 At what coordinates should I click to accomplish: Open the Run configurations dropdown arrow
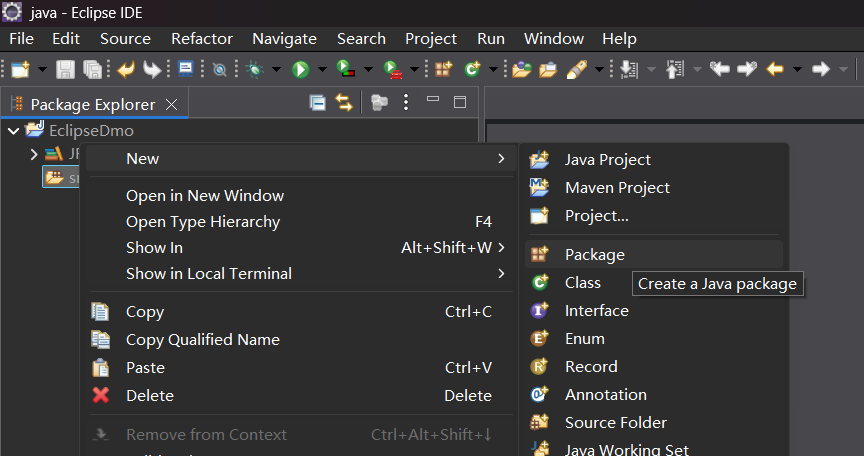coord(322,70)
